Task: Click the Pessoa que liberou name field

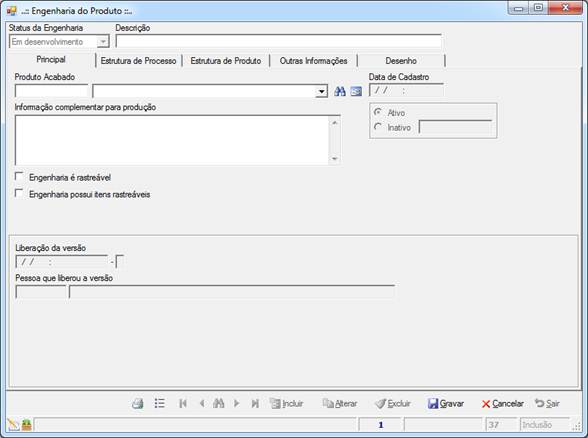Action: [232, 292]
